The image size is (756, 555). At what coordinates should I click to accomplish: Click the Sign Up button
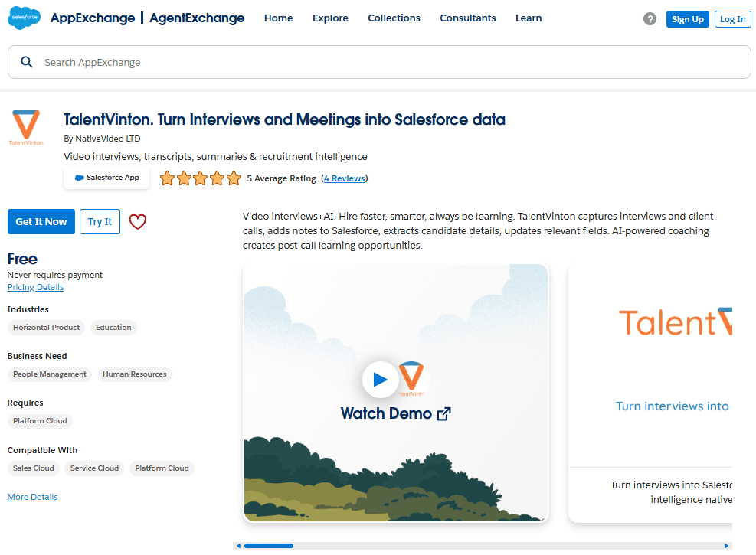click(688, 19)
